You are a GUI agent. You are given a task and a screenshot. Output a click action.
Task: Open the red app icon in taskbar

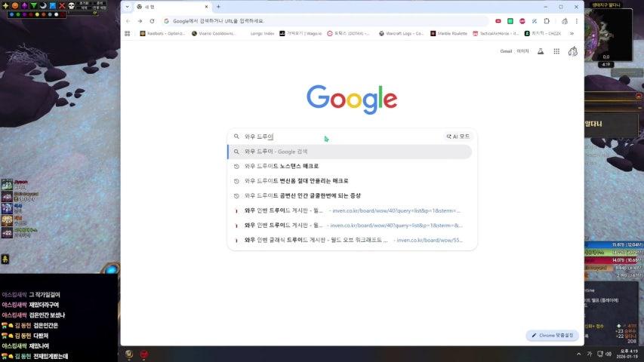point(144,354)
